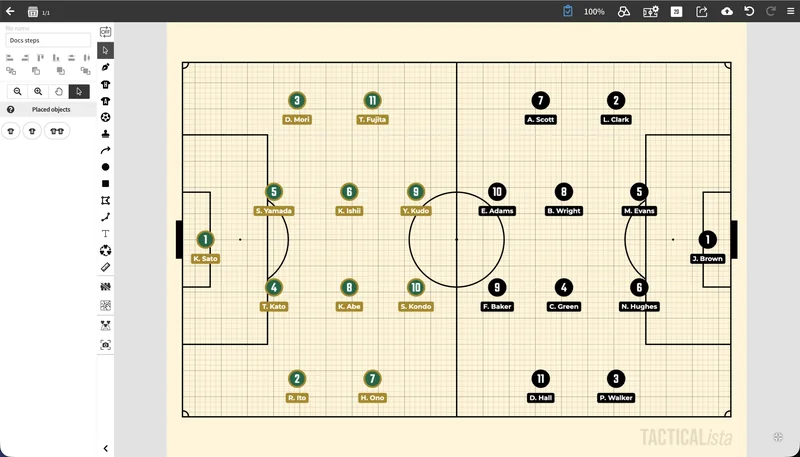Viewport: 800px width, 457px height.
Task: Save to cloud via upload icon
Action: click(x=727, y=12)
